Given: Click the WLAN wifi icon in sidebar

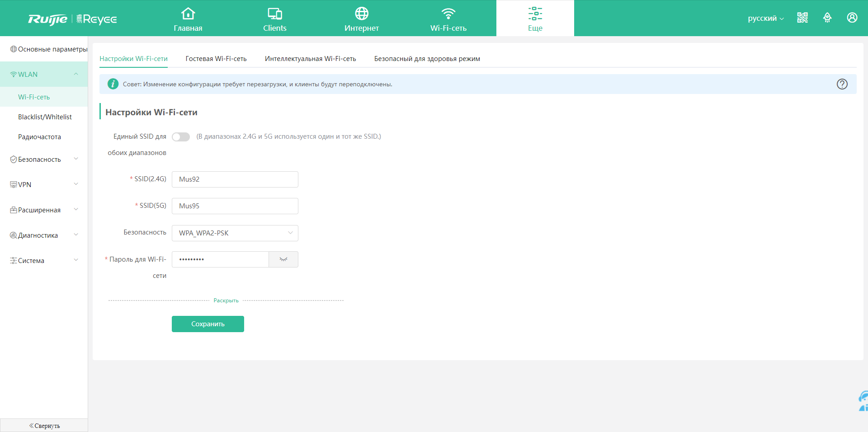Looking at the screenshot, I should [14, 74].
